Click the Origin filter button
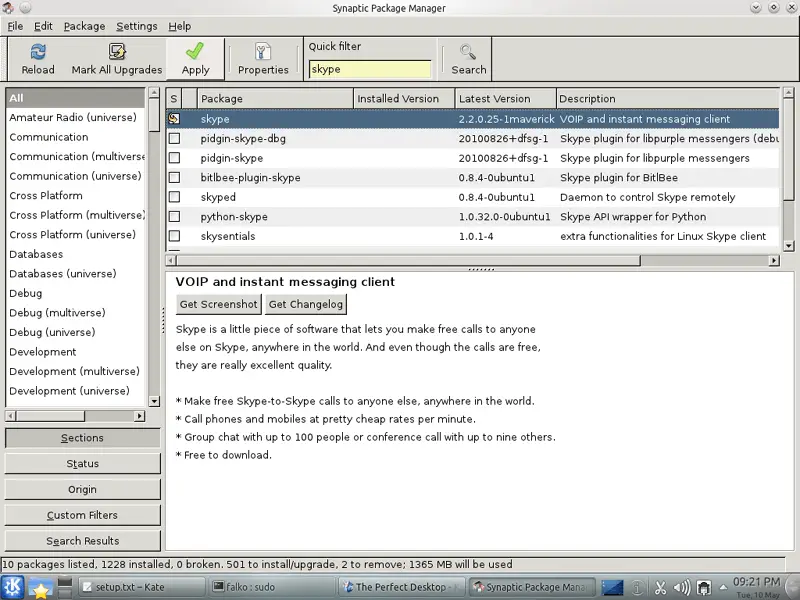800x600 pixels. click(x=82, y=489)
